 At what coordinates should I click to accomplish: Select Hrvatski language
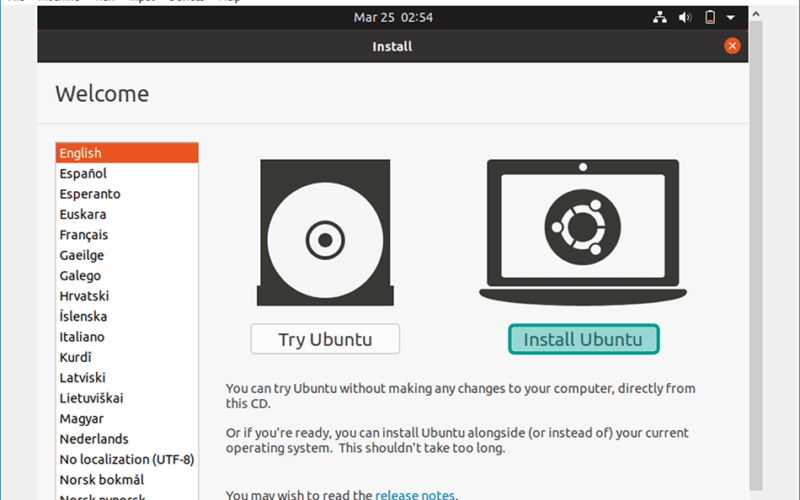[x=127, y=296]
